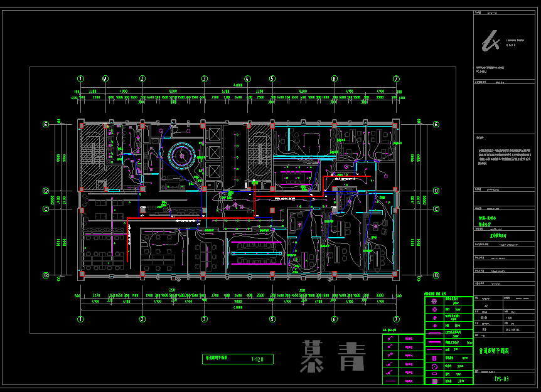Click the top switch symbol in the left legend
The width and height of the screenshot is (541, 392).
pos(390,337)
